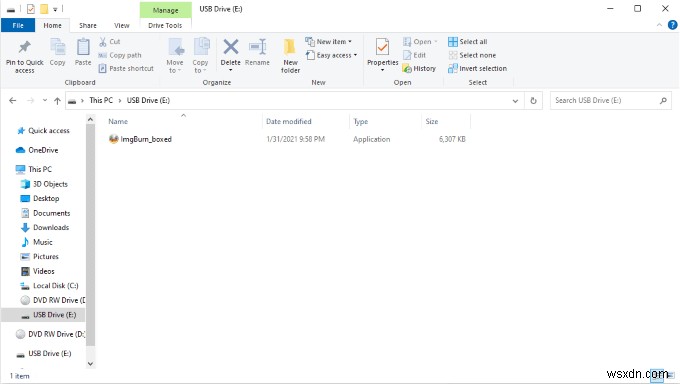
Task: Open the 3D Objects folder
Action: pos(44,184)
